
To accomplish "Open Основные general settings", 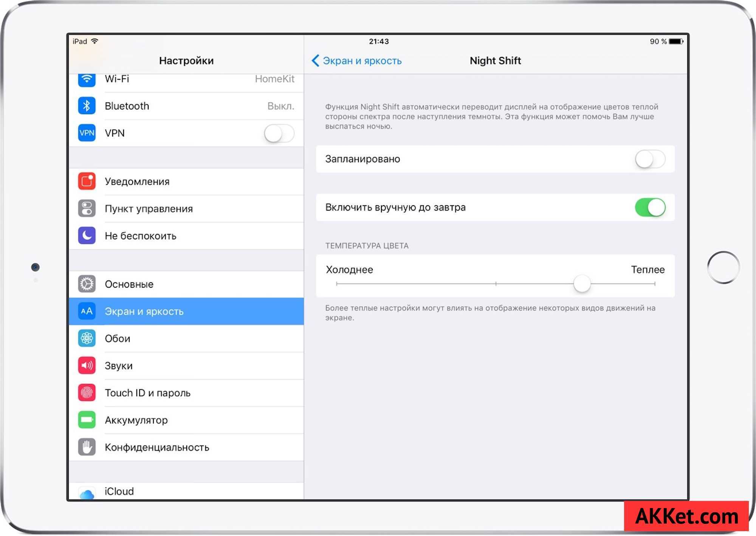I will point(186,284).
